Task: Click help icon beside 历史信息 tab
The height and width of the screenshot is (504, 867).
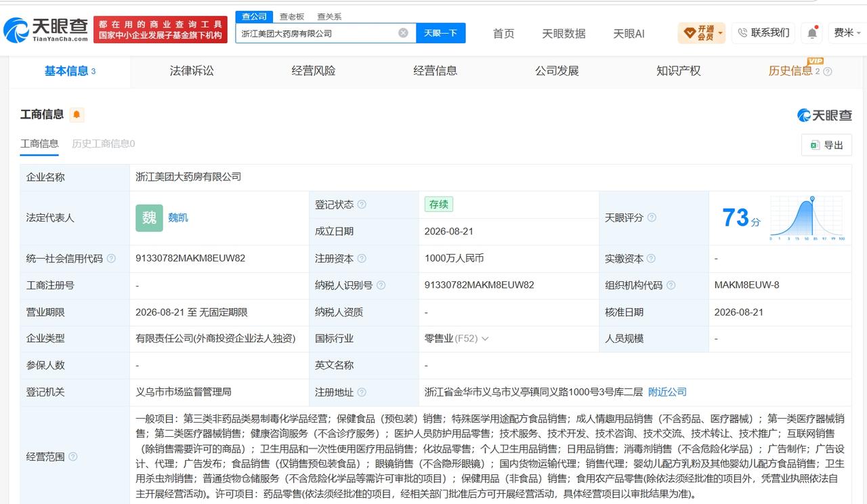Action: (827, 71)
